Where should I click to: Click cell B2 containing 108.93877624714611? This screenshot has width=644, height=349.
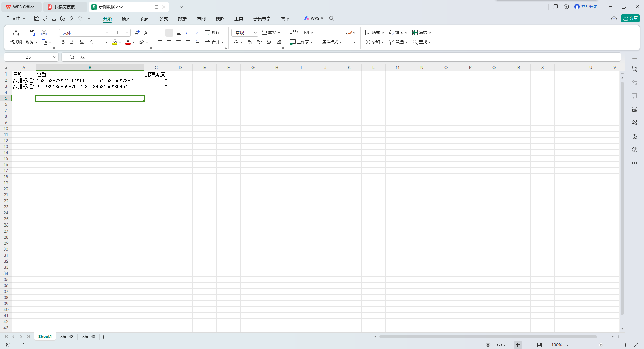[90, 81]
